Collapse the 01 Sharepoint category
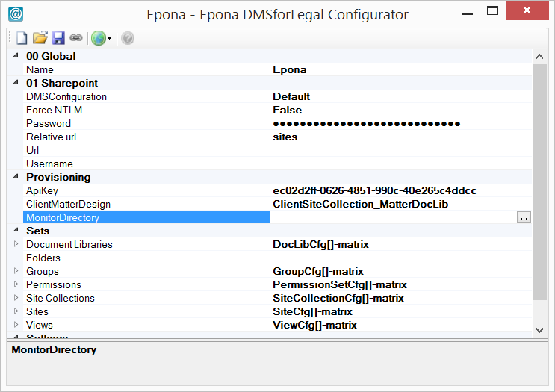The width and height of the screenshot is (555, 392). (x=16, y=82)
